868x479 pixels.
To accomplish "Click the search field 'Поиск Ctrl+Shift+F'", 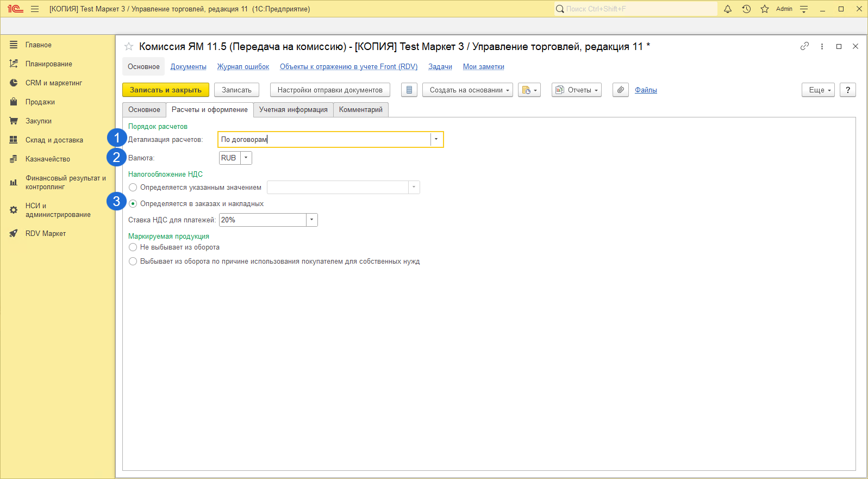I will (x=636, y=9).
